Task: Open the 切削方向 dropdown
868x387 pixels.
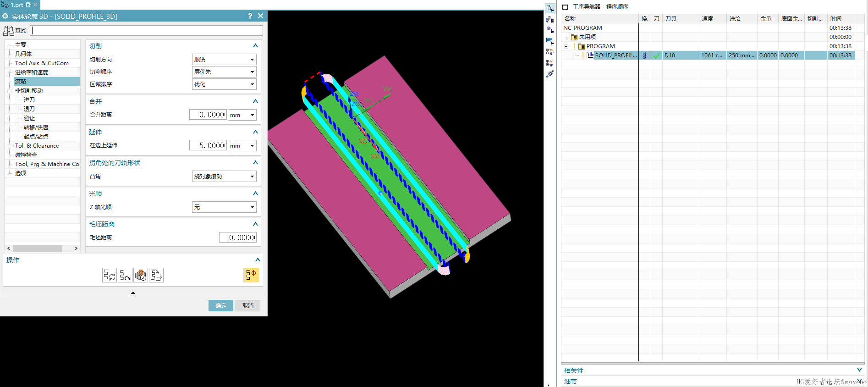Action: (x=224, y=60)
